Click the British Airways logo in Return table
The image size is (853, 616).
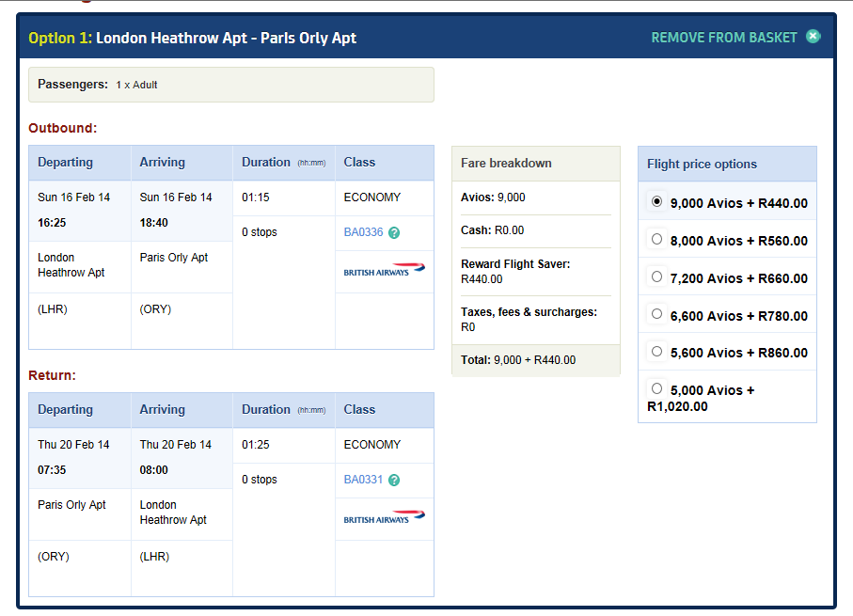coord(384,517)
